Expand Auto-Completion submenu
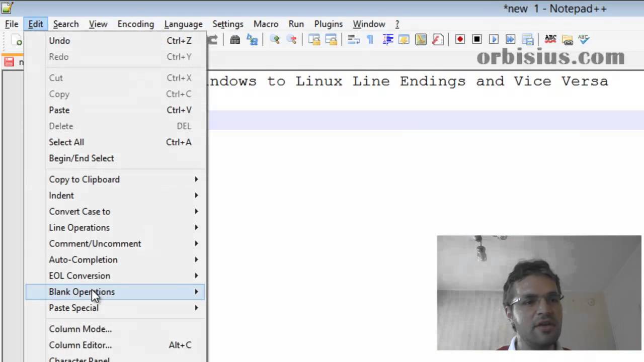The image size is (644, 362). [x=115, y=260]
